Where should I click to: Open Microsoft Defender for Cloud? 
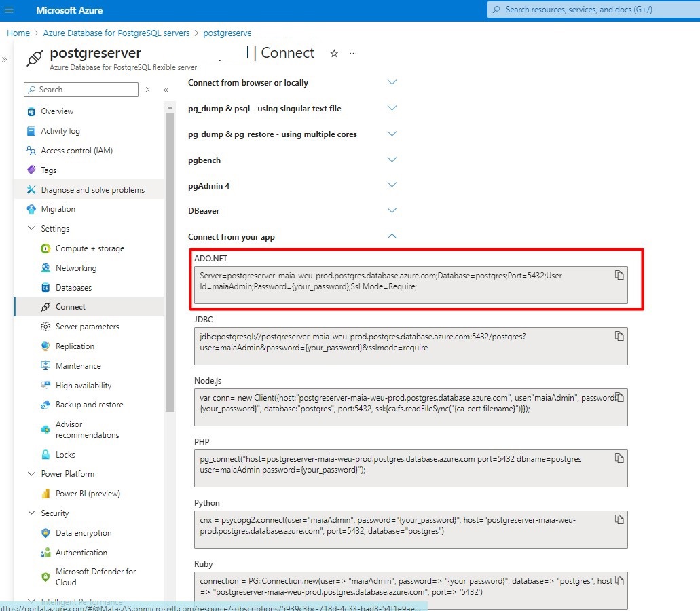tap(96, 577)
